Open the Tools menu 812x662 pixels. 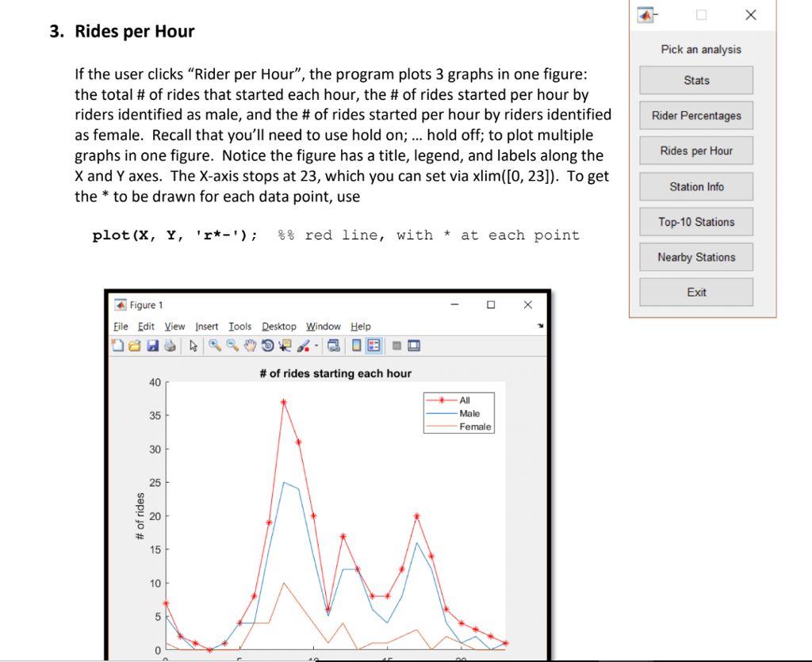click(240, 326)
